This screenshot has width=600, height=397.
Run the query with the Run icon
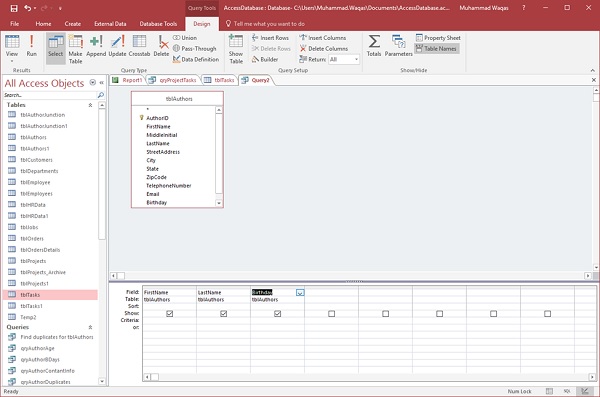pos(31,46)
